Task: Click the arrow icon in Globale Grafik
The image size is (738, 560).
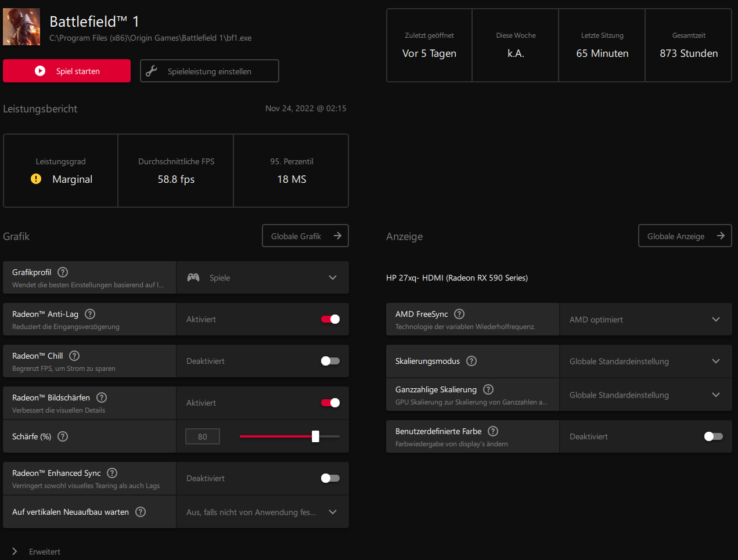Action: 337,236
